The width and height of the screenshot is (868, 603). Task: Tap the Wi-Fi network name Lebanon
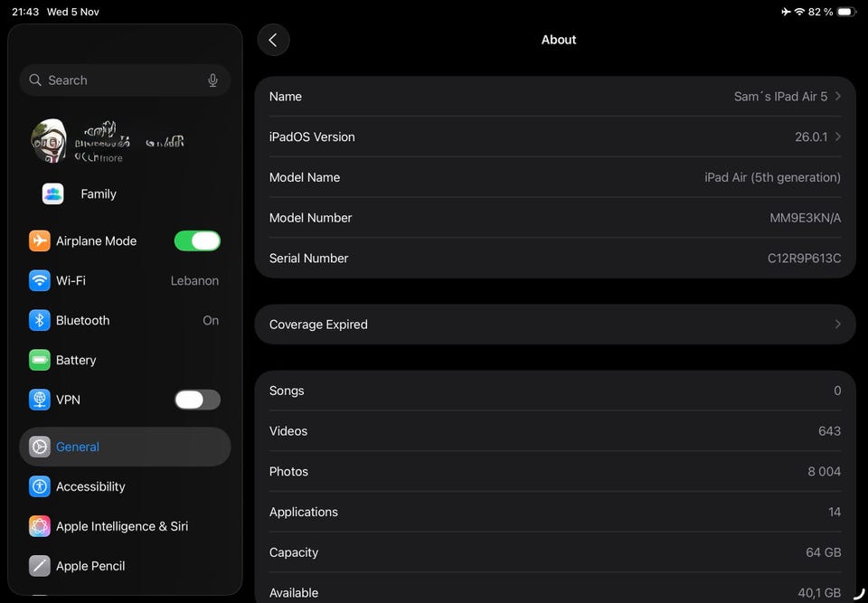[x=194, y=281]
